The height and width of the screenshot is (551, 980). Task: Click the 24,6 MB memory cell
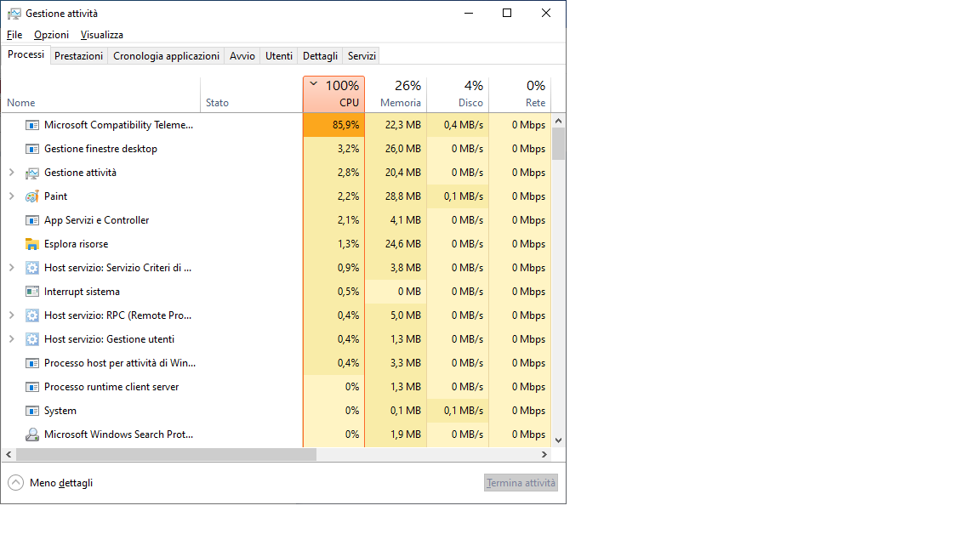click(396, 244)
